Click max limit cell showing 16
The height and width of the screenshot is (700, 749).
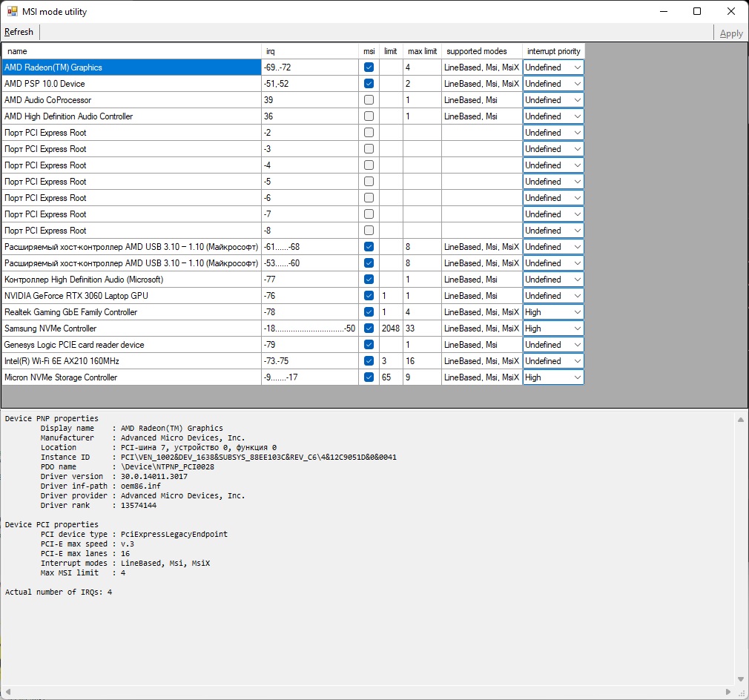click(x=422, y=361)
